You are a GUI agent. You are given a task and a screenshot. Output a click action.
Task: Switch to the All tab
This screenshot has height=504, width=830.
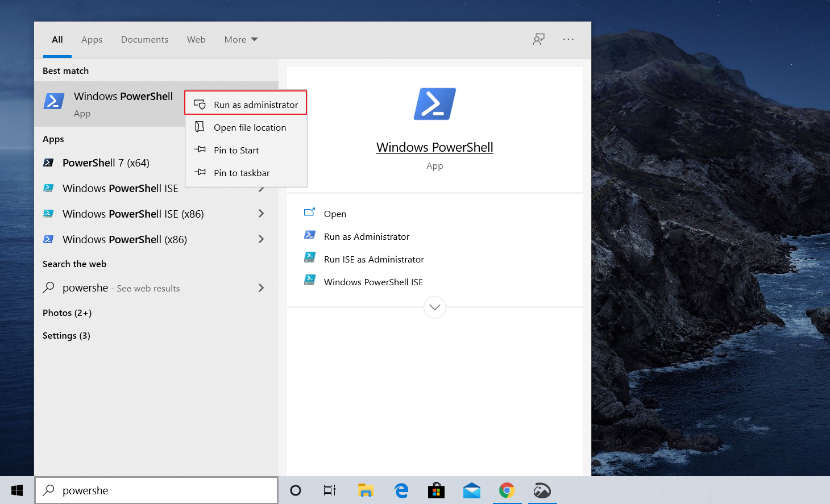tap(57, 39)
